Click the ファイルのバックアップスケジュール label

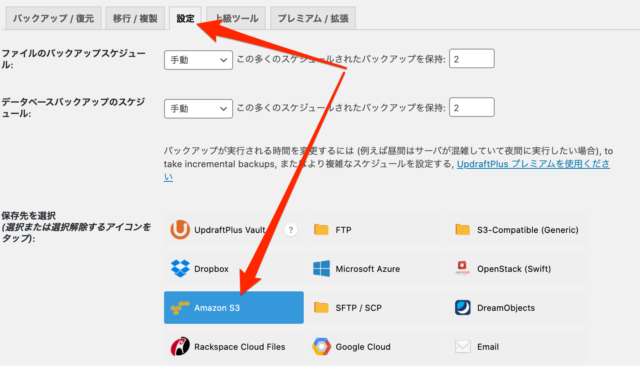pos(73,59)
